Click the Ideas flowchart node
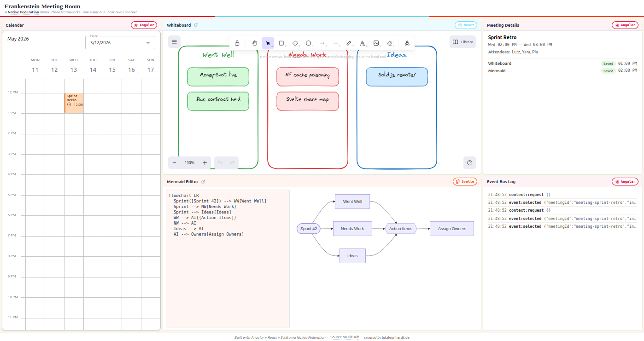The width and height of the screenshot is (644, 341). pyautogui.click(x=352, y=256)
